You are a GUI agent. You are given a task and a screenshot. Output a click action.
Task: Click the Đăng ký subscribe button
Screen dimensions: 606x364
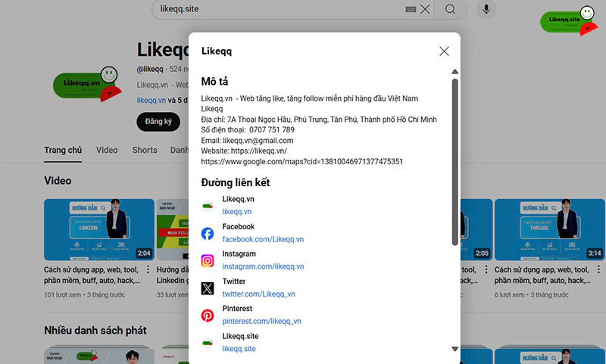158,122
